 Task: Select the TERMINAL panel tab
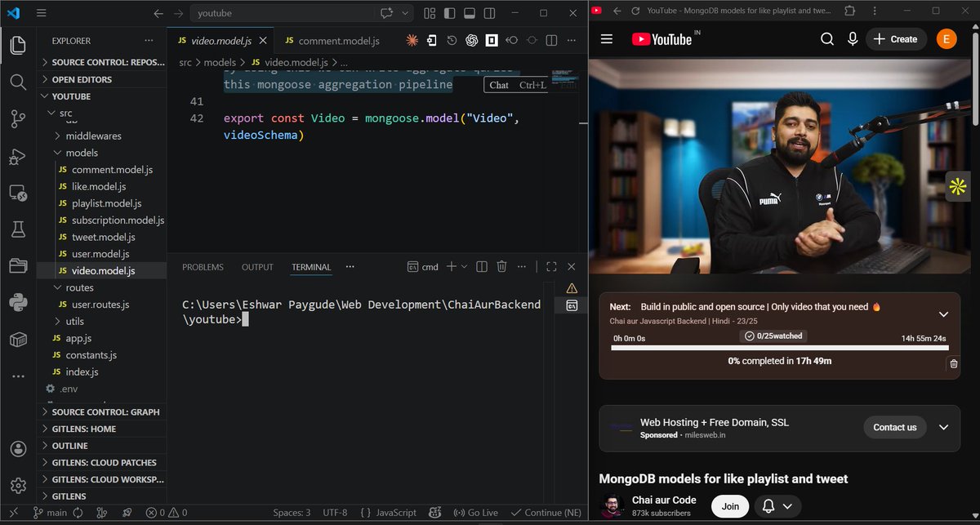[x=311, y=267]
